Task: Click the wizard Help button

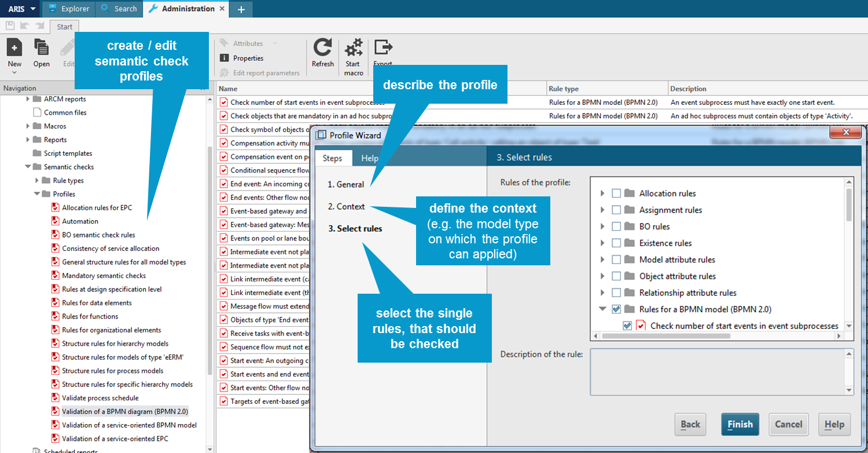Action: pos(834,424)
